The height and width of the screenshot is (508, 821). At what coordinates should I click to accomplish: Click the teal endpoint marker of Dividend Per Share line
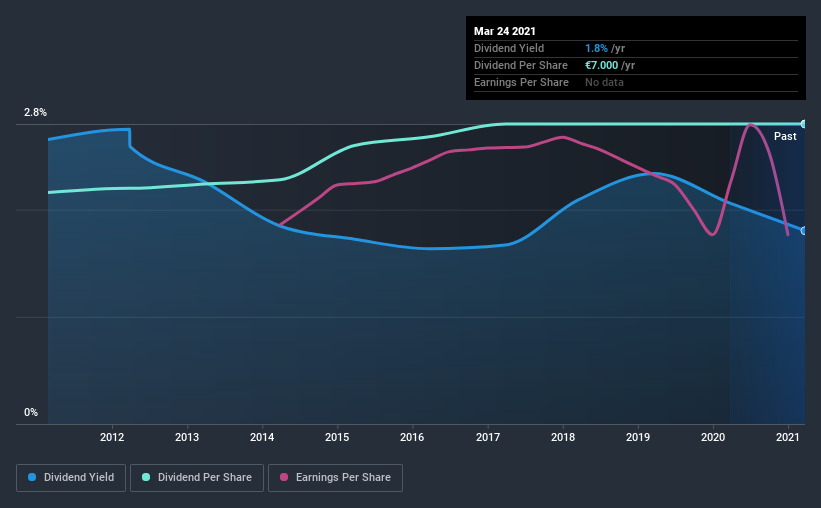point(803,124)
